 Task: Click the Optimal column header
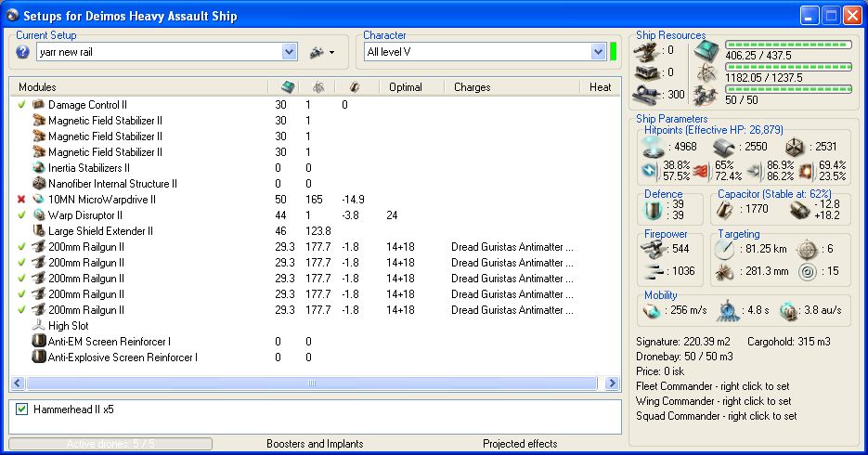406,87
